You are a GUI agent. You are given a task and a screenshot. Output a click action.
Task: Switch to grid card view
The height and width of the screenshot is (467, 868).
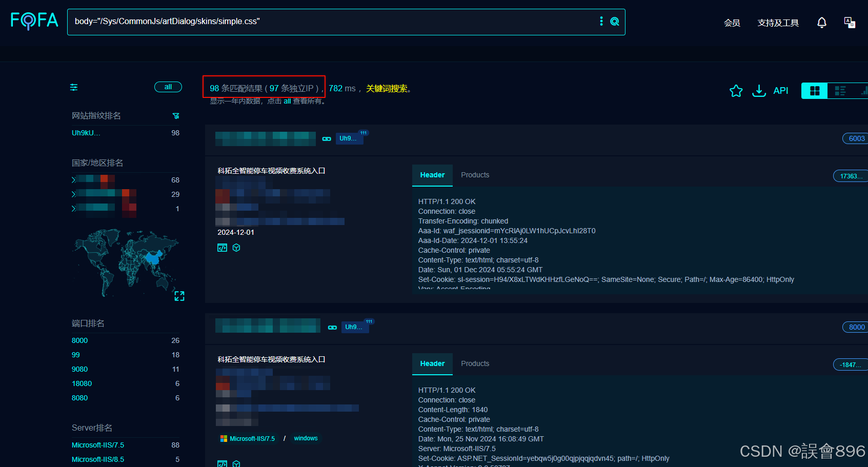point(815,91)
